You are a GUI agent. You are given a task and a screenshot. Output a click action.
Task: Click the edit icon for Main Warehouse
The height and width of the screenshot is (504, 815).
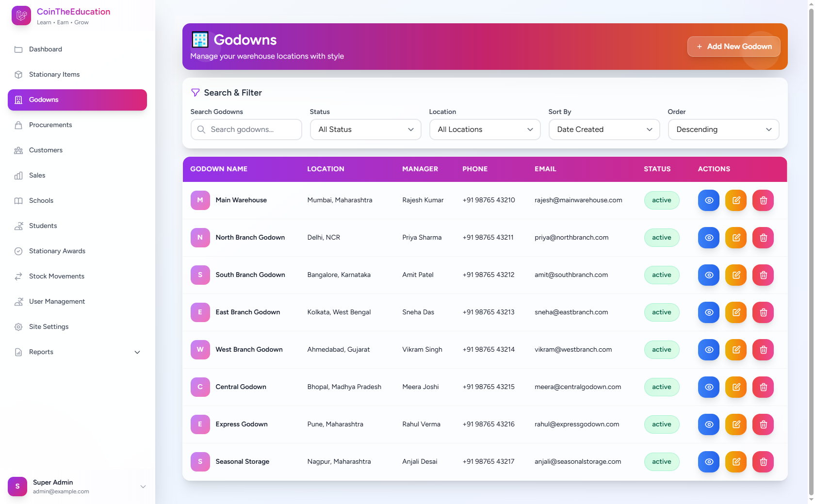736,200
